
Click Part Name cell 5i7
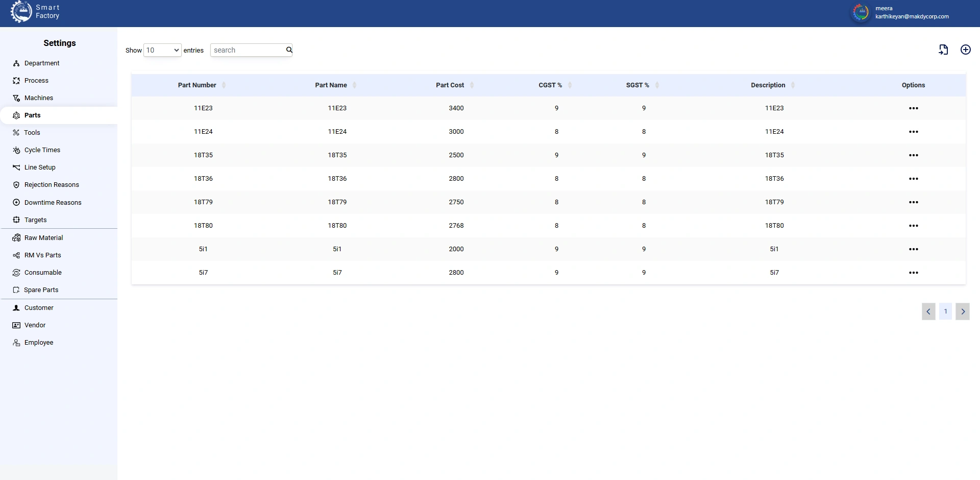[x=337, y=273]
